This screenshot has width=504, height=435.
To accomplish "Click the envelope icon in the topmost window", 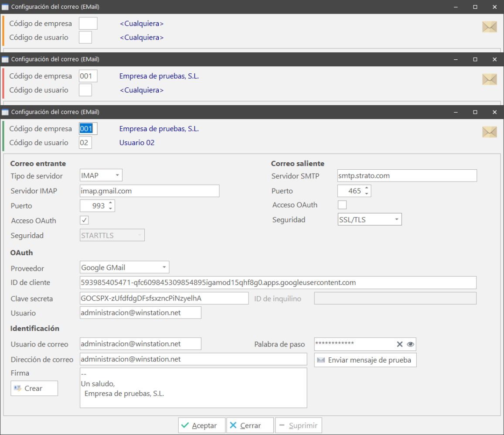I will [489, 27].
